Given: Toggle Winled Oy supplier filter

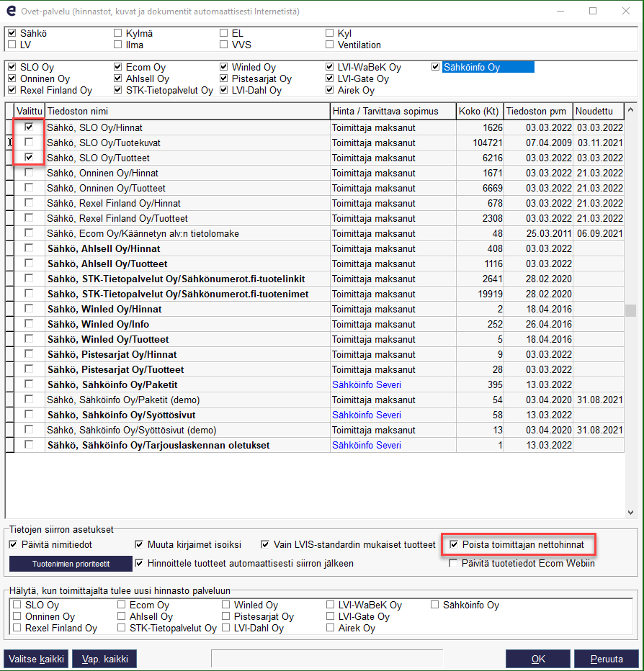Looking at the screenshot, I should point(223,67).
